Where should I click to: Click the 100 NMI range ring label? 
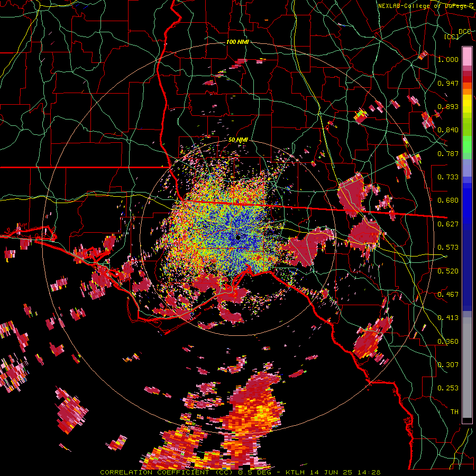click(237, 42)
